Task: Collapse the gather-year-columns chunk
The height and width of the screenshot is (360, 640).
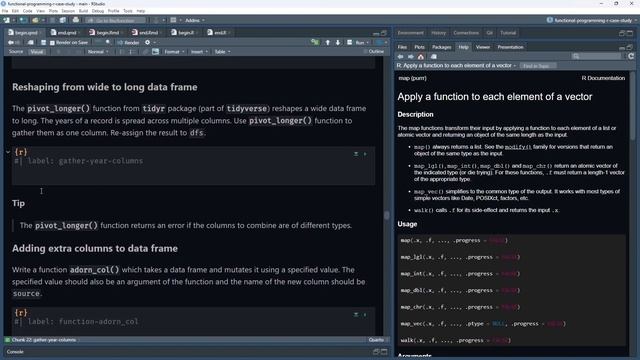Action: pos(8,152)
